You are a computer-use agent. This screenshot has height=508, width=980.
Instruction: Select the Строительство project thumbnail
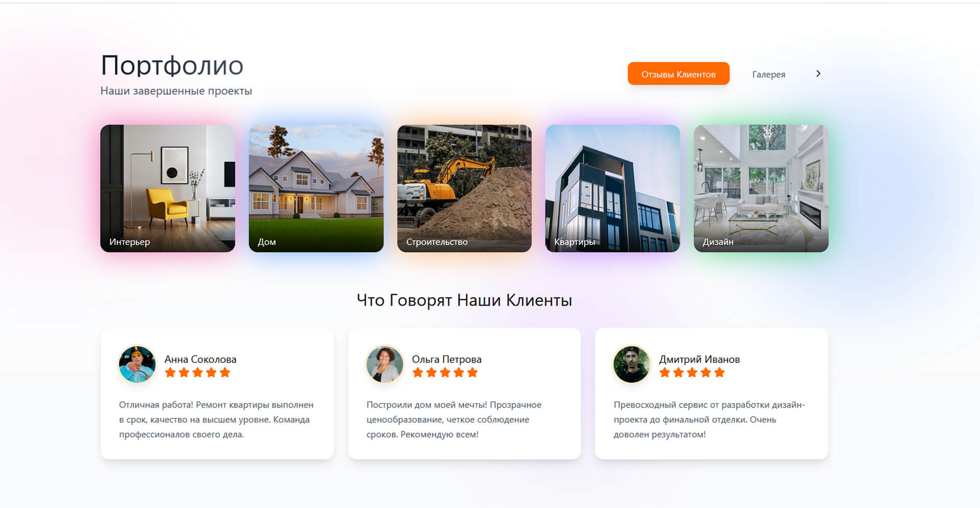[464, 188]
